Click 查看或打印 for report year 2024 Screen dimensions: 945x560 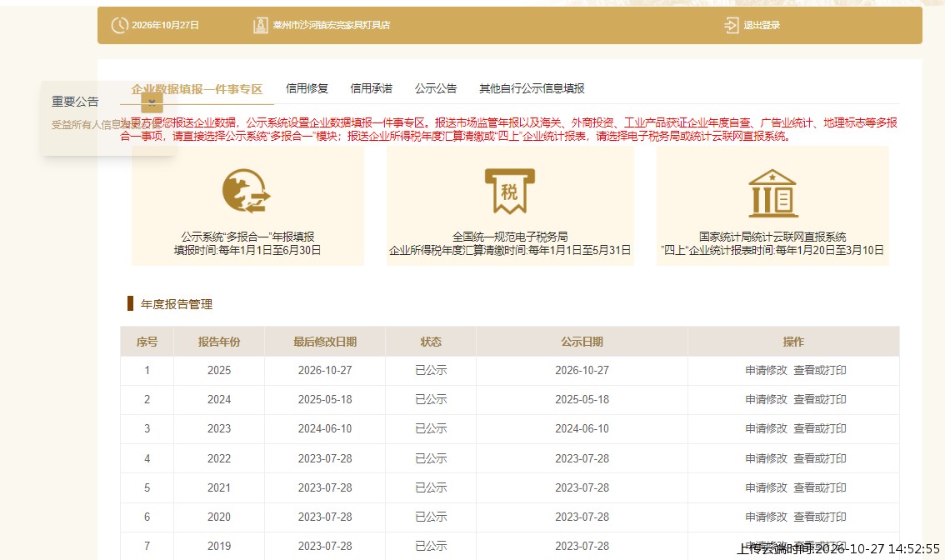[x=820, y=399]
